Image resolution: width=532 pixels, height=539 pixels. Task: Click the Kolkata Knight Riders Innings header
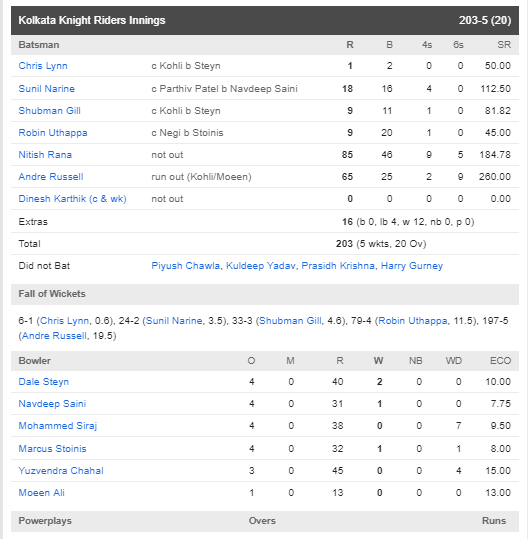265,20
